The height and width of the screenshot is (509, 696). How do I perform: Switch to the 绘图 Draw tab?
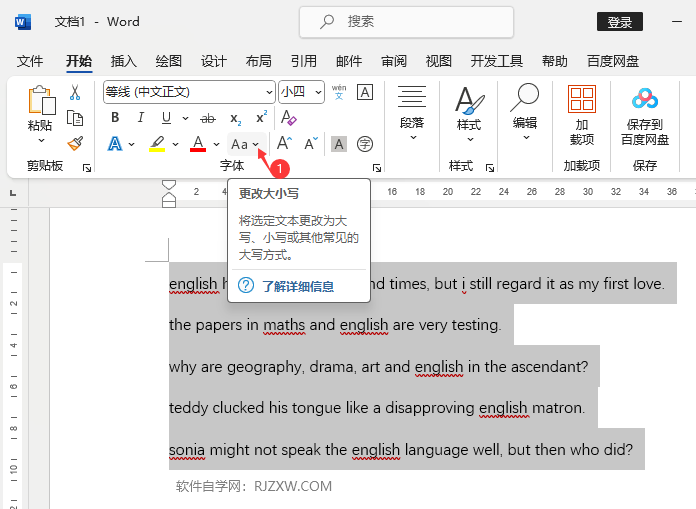[169, 61]
